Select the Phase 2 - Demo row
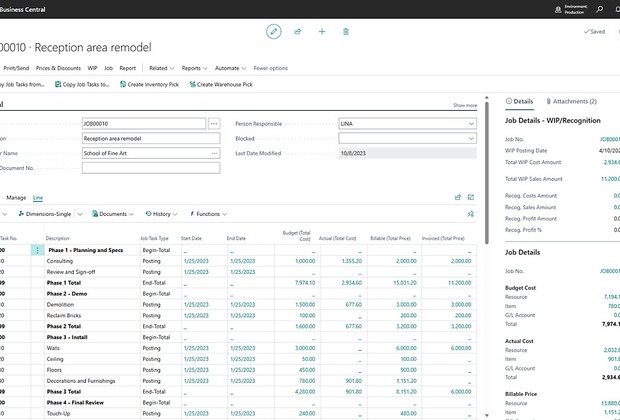 coord(238,294)
